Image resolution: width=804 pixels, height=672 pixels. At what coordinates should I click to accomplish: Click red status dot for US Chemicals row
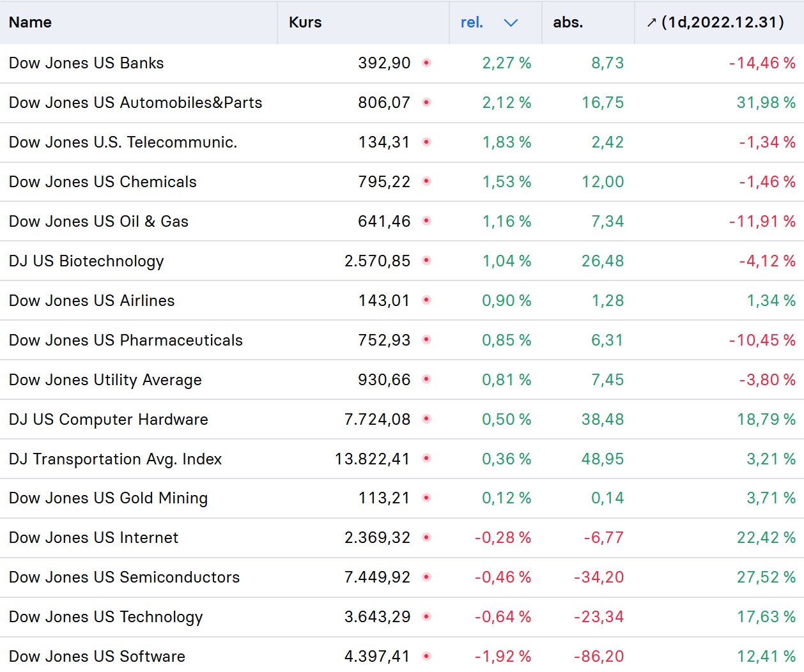(x=427, y=181)
